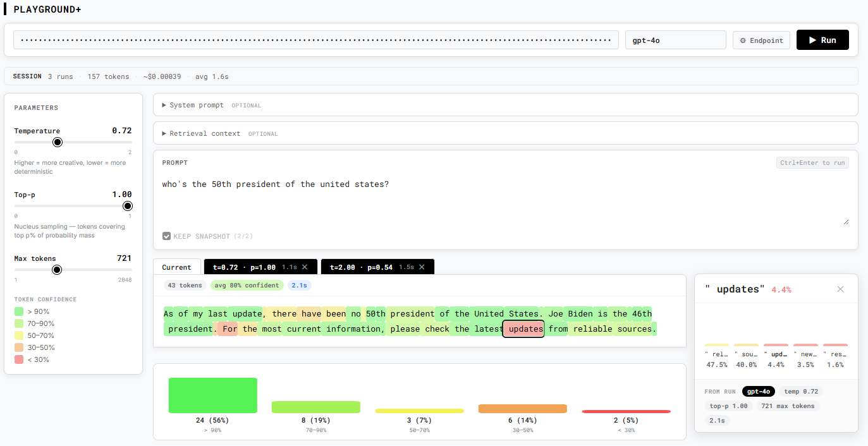
Task: Deselect the highlighted 'updates' token in the output
Action: pos(523,328)
